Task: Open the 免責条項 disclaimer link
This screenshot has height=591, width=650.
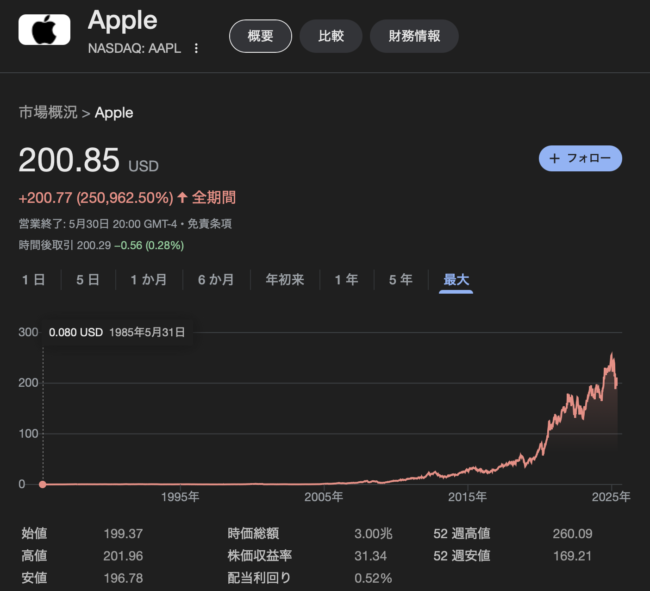Action: (209, 224)
